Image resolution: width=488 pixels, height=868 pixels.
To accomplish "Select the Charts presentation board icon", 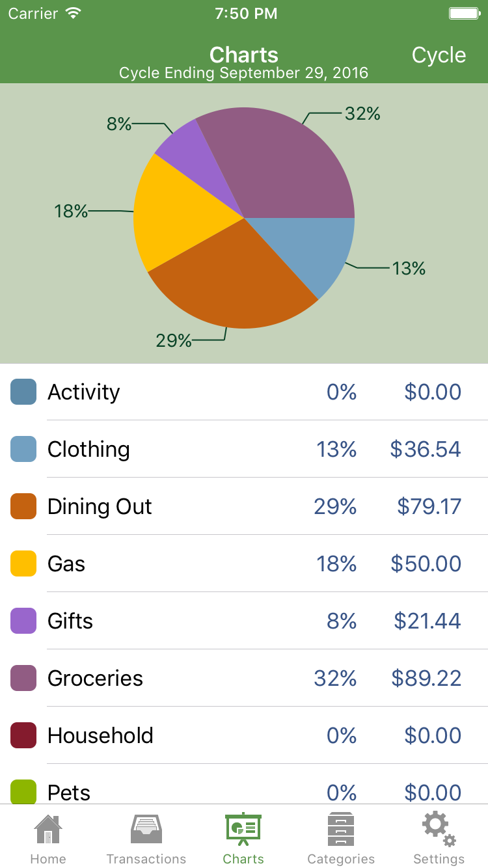I will point(243,829).
